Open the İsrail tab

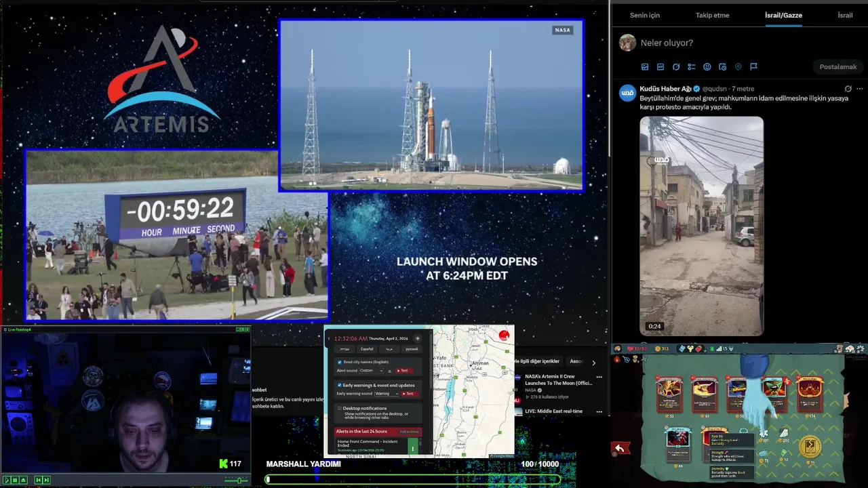845,15
